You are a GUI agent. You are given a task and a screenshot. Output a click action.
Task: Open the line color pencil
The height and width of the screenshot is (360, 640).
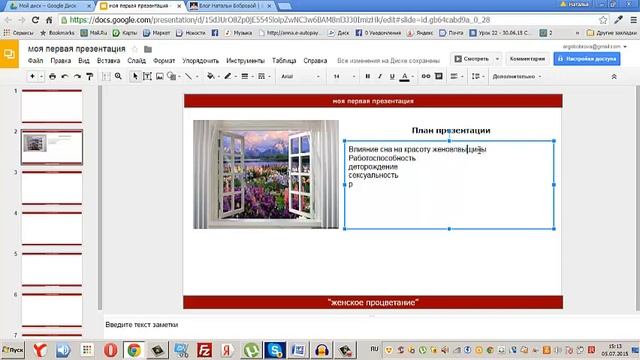[x=228, y=76]
